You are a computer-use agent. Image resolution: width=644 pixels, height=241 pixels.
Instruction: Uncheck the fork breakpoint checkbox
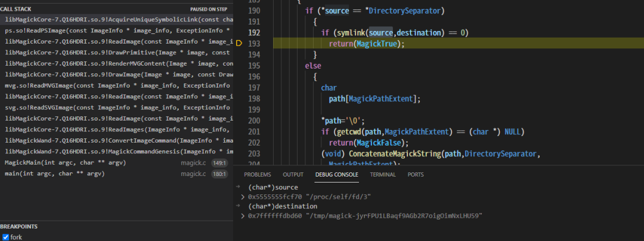click(6, 237)
